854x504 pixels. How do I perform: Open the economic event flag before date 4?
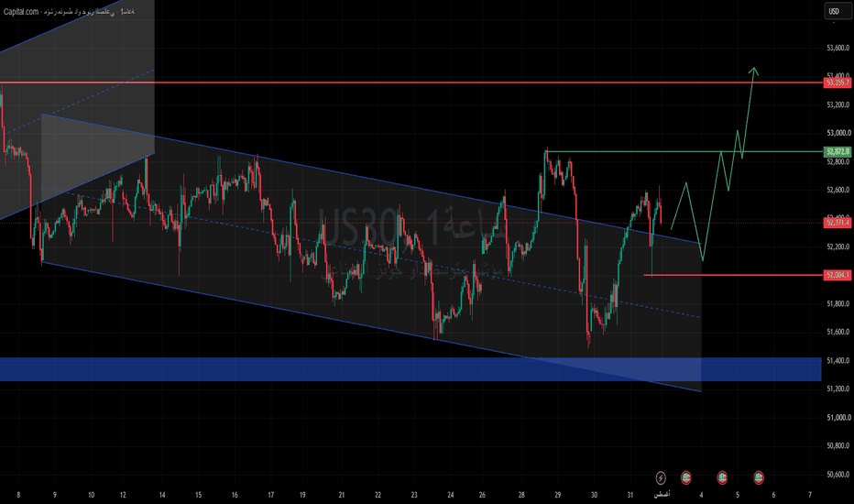pyautogui.click(x=686, y=477)
